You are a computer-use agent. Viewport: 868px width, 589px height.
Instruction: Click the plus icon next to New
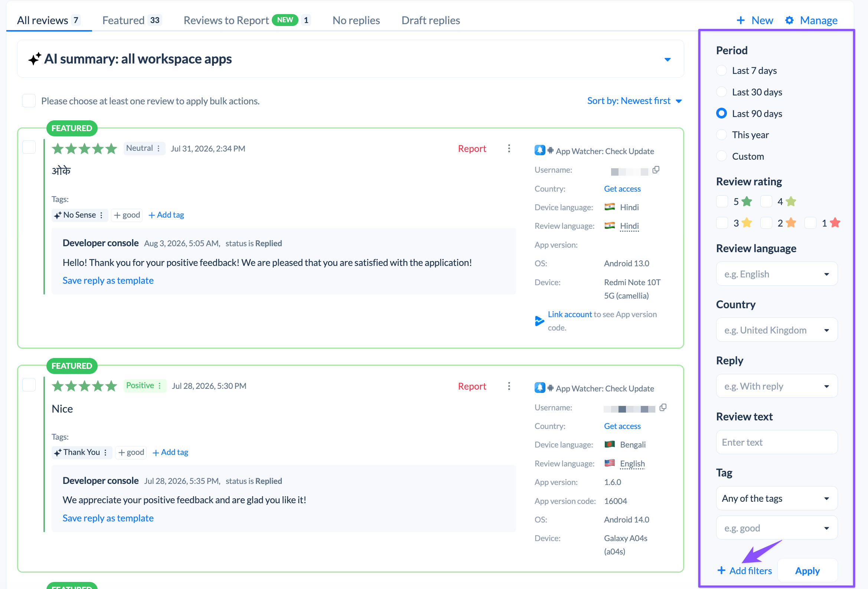tap(740, 20)
